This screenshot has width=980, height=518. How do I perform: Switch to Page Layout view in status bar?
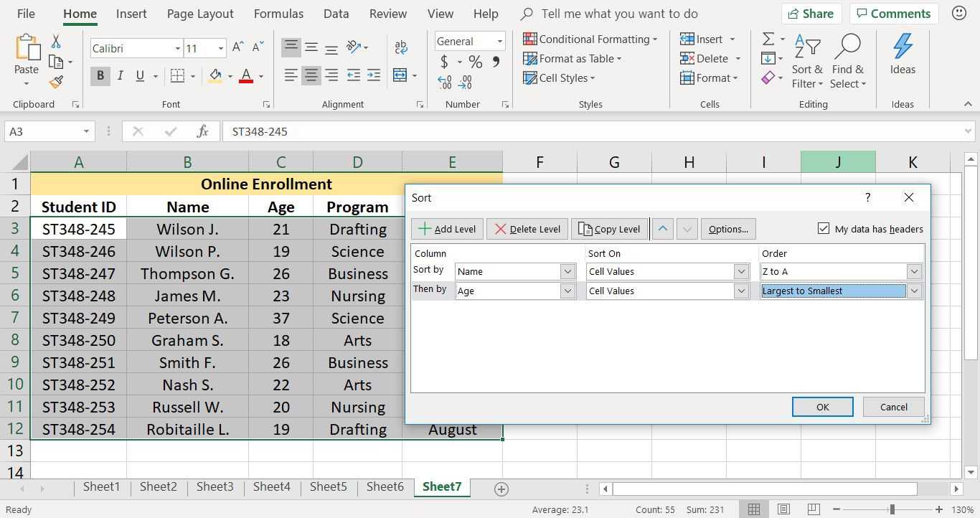point(783,509)
